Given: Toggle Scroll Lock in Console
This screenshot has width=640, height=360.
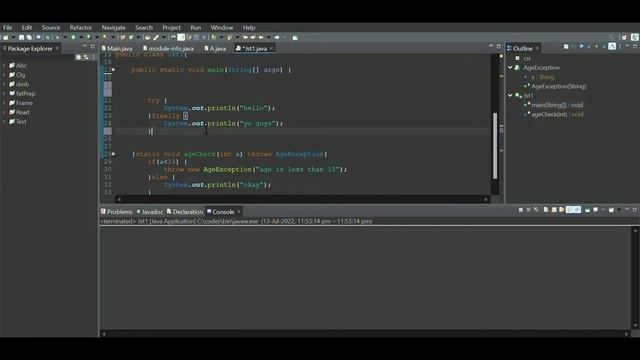Looking at the screenshot, I should point(554,210).
